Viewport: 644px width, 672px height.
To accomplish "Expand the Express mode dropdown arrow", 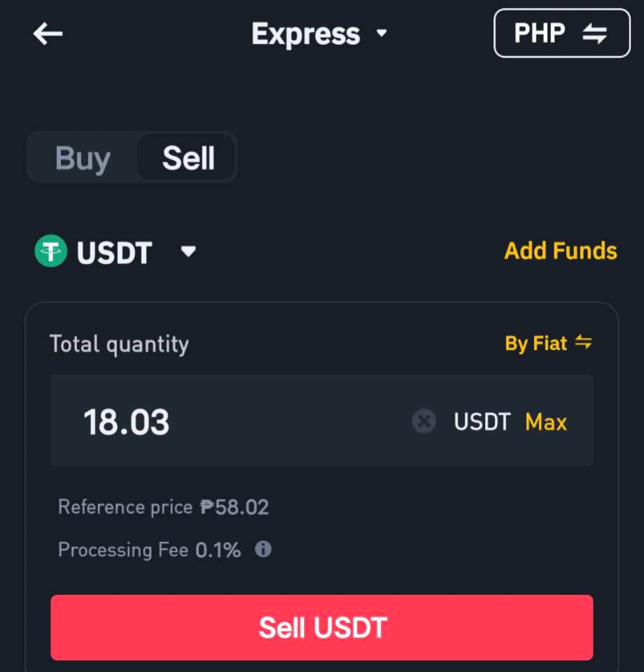I will coord(381,33).
